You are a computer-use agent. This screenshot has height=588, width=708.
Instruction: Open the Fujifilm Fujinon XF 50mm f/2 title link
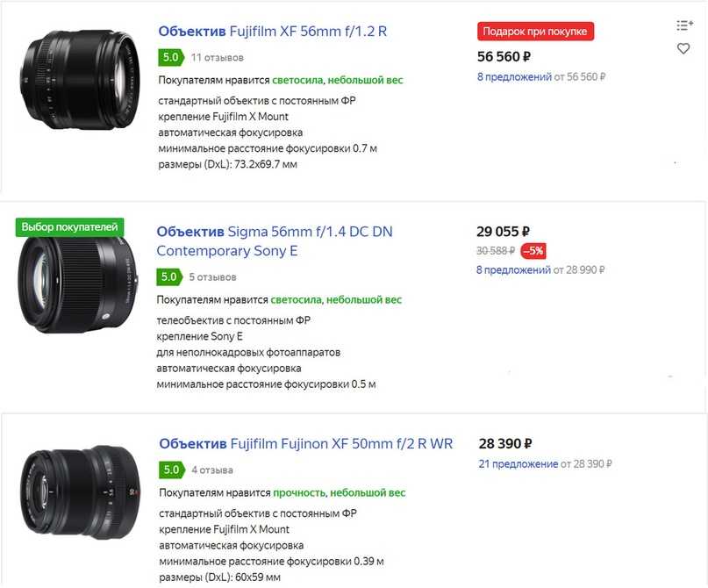[x=305, y=444]
